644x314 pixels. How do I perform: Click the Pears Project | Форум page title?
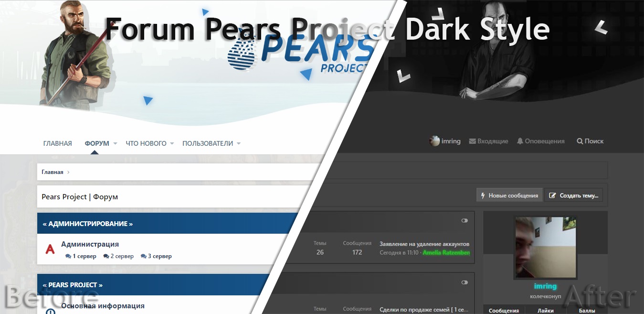(80, 197)
